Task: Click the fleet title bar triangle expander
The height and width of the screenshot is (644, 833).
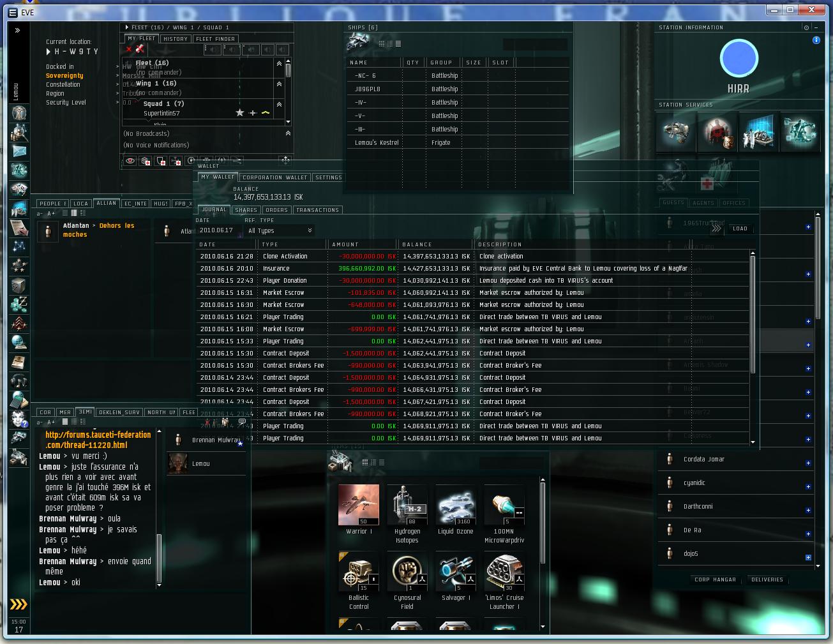Action: pyautogui.click(x=126, y=27)
